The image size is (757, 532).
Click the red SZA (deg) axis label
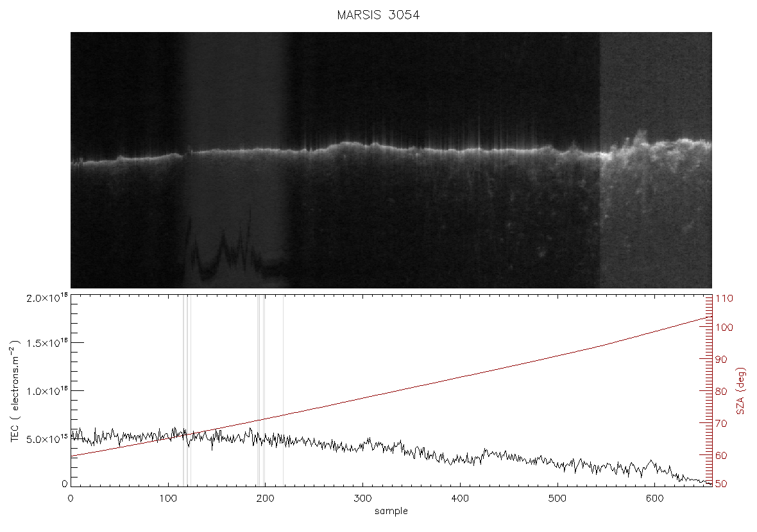pos(741,391)
